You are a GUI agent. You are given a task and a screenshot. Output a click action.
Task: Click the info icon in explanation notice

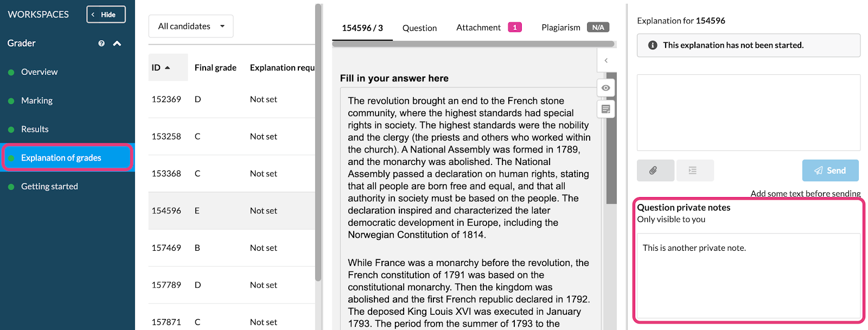point(653,46)
